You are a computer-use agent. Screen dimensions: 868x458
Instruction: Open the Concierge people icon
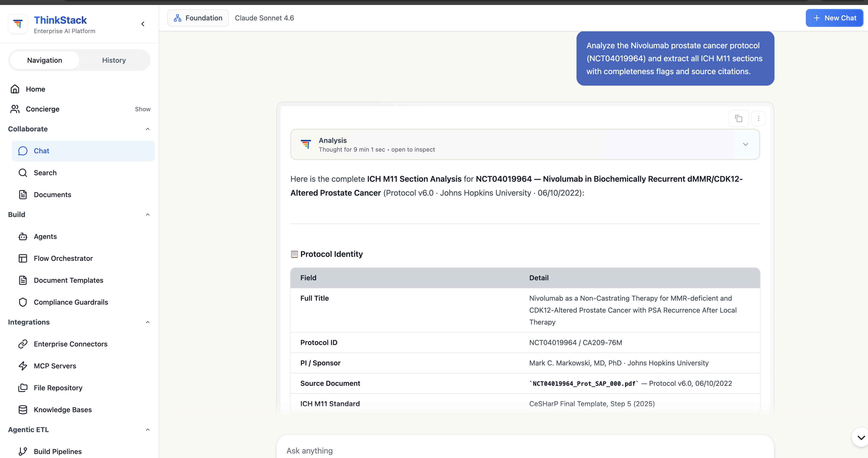[15, 109]
